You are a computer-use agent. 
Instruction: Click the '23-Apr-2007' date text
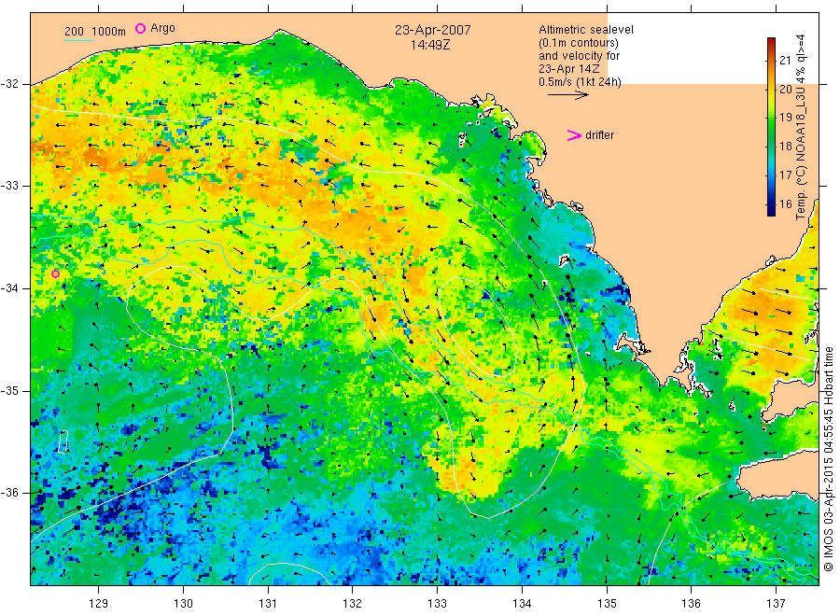tap(432, 30)
